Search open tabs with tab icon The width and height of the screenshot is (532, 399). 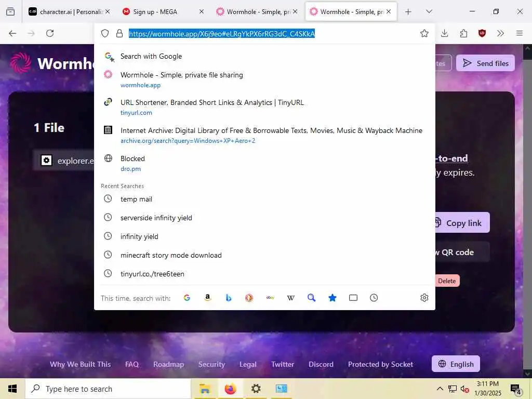click(x=353, y=298)
